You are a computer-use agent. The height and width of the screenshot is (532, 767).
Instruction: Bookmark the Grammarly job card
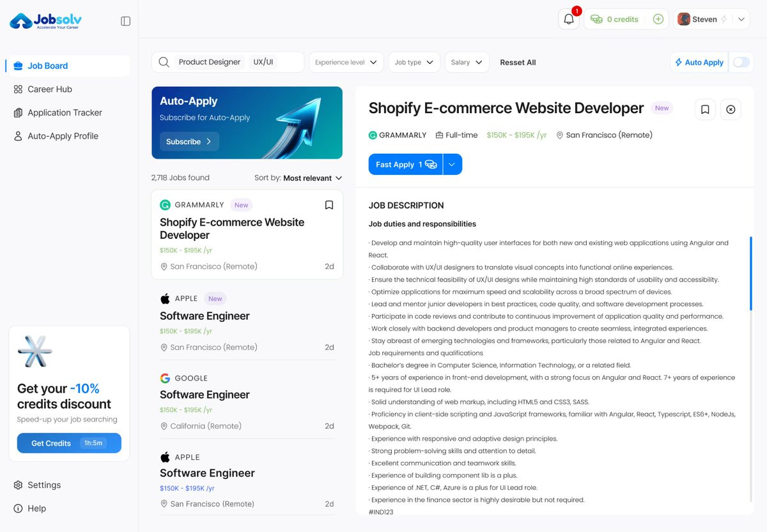tap(329, 205)
